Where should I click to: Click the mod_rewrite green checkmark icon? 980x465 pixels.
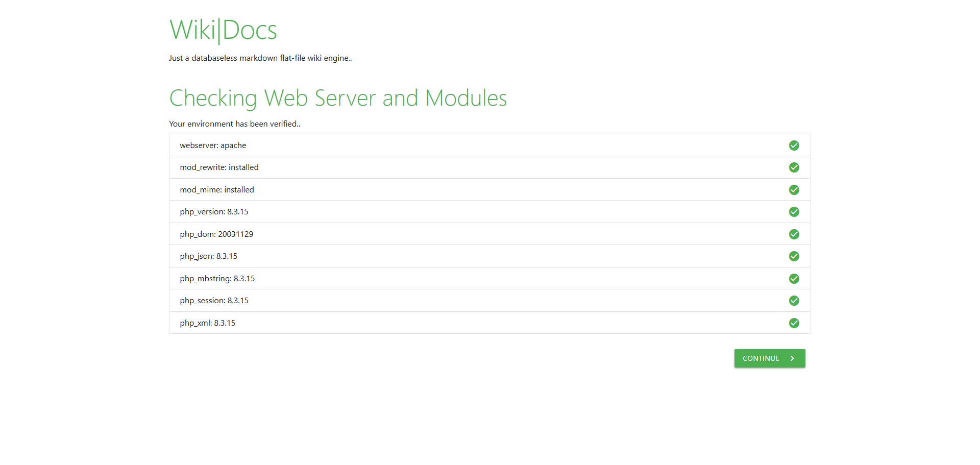(794, 167)
